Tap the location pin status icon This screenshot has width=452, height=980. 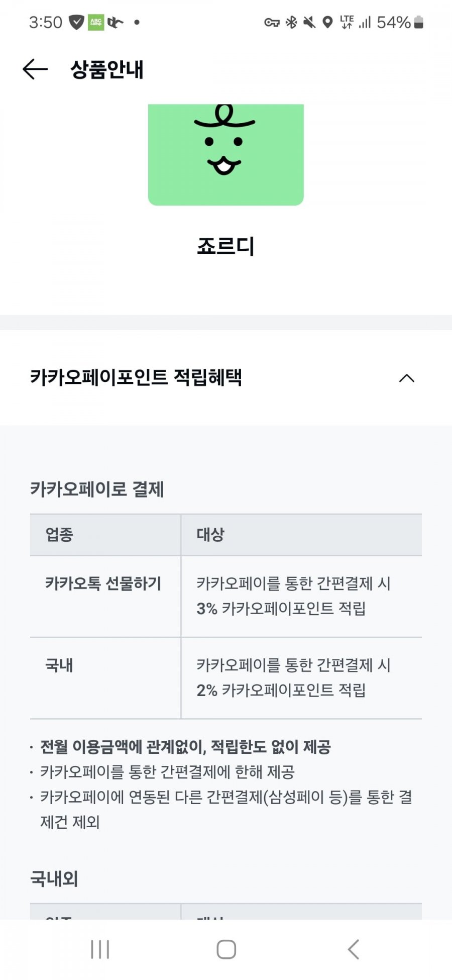point(327,22)
